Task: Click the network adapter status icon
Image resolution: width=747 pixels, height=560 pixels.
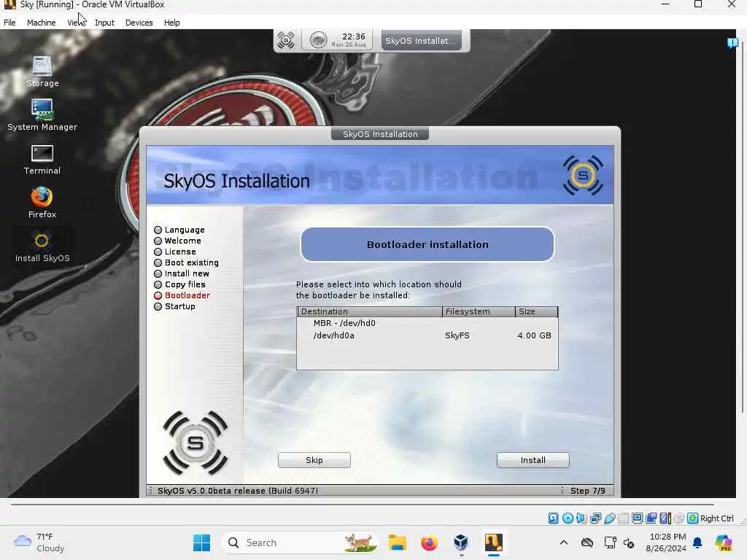Action: (x=595, y=518)
